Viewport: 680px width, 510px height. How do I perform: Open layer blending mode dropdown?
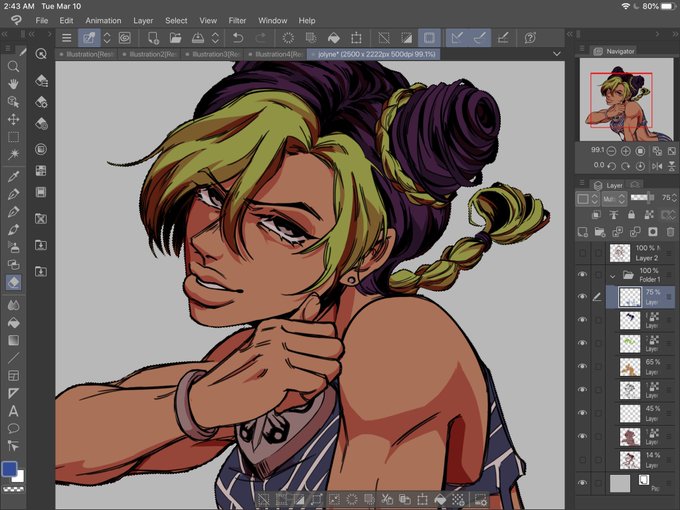(613, 199)
